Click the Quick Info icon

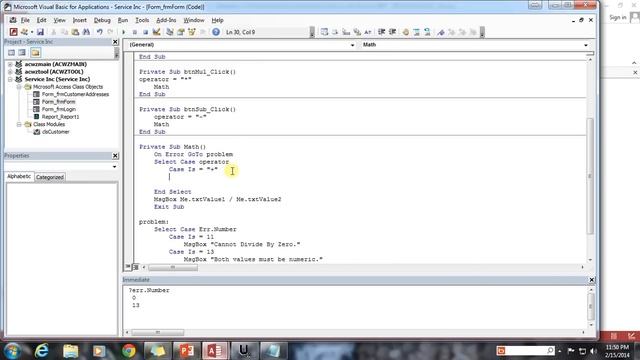tap(346, 32)
